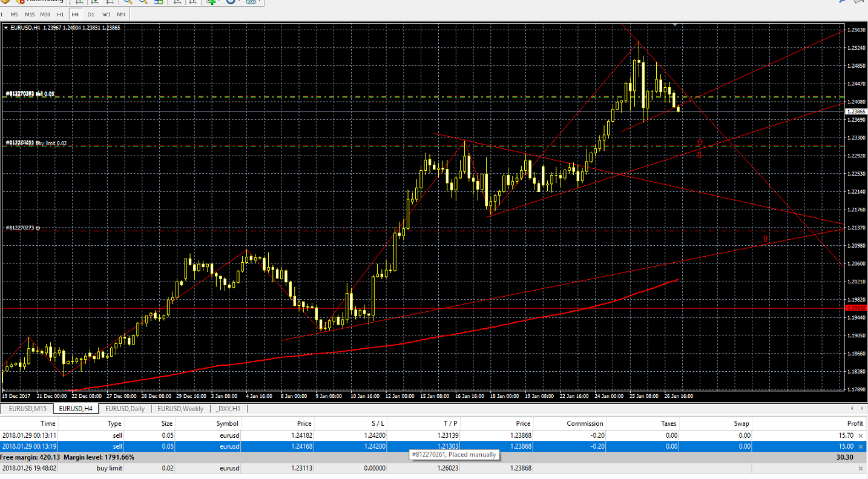Switch chart to M5 timeframe
The height and width of the screenshot is (479, 868).
[14, 14]
